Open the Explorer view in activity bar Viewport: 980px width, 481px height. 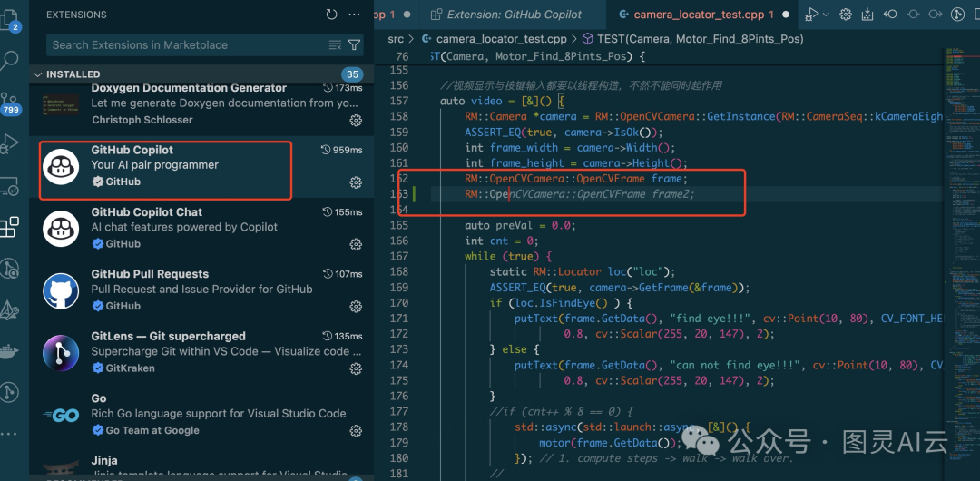[x=11, y=19]
